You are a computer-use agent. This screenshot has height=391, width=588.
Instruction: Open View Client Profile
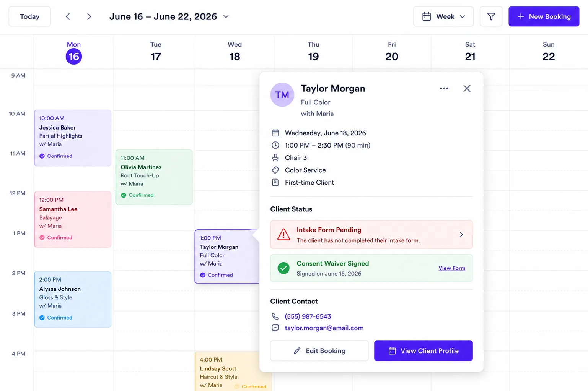(423, 351)
